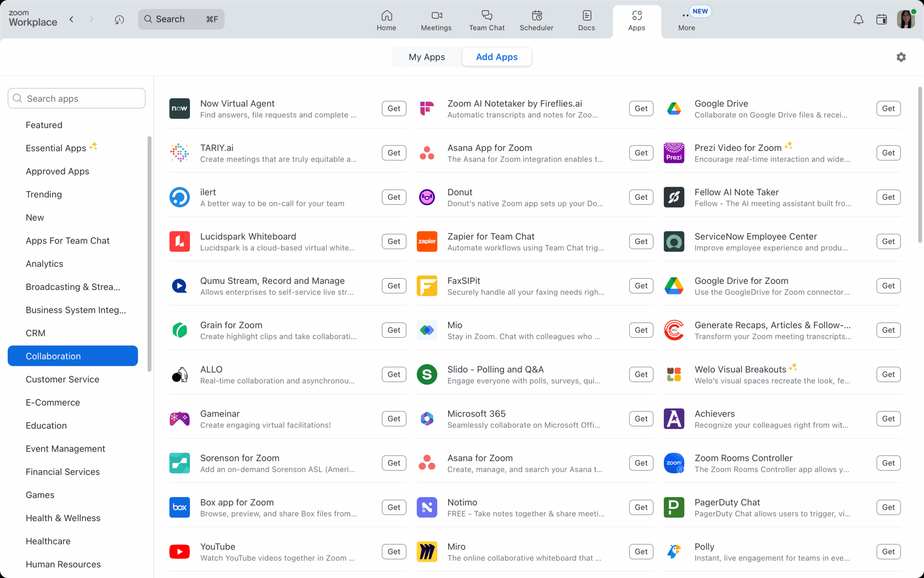Click the Zoom Workplace logo

pyautogui.click(x=33, y=19)
